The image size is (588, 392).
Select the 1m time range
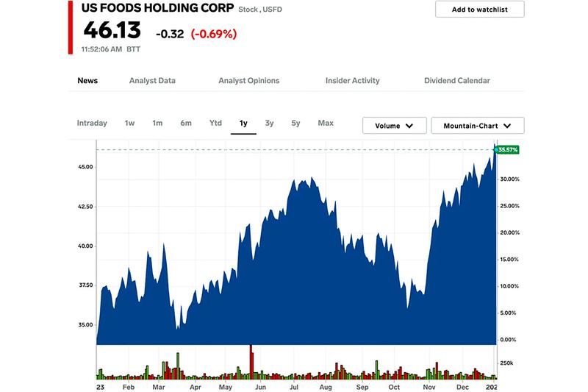[157, 123]
